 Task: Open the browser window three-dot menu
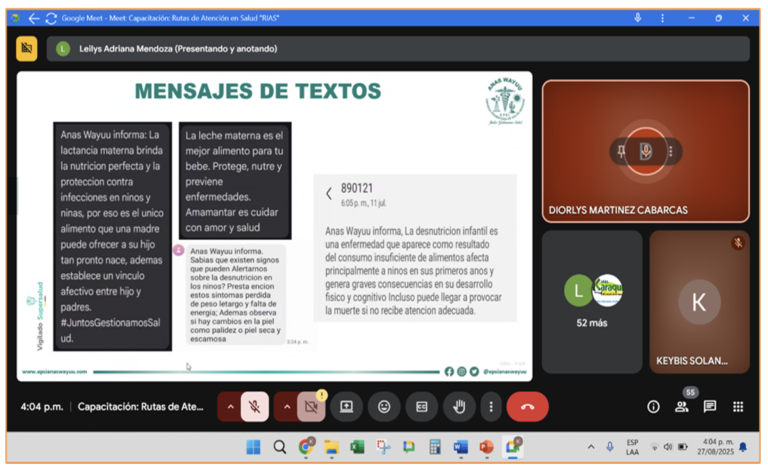point(662,18)
